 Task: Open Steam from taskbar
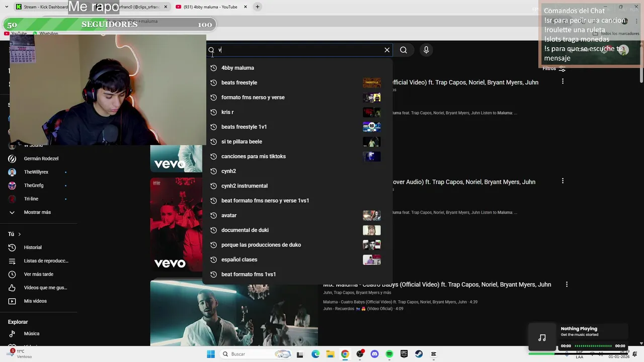click(x=419, y=354)
